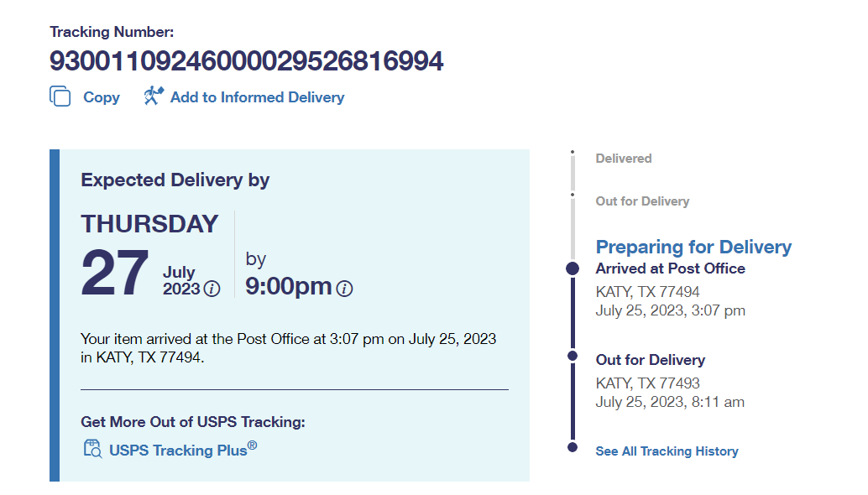This screenshot has height=495, width=868.
Task: Click the grey Out for Delivery step
Action: pyautogui.click(x=642, y=201)
